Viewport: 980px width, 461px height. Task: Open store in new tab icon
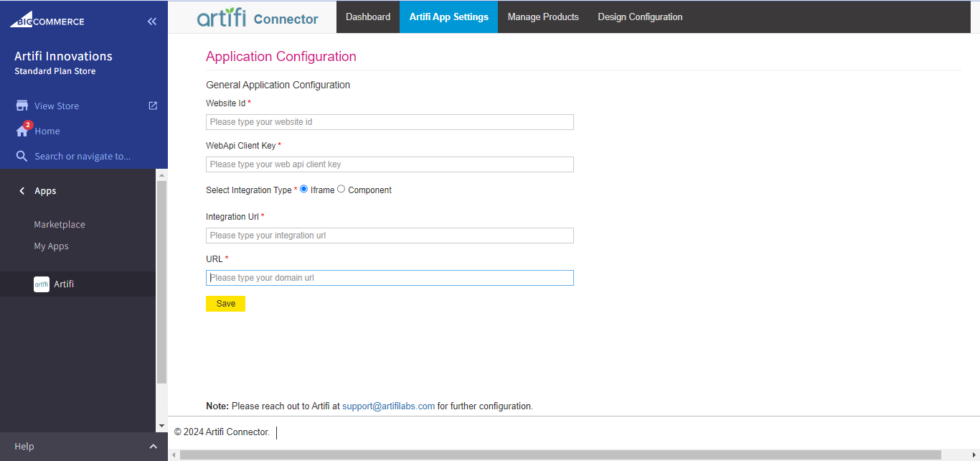pyautogui.click(x=153, y=106)
